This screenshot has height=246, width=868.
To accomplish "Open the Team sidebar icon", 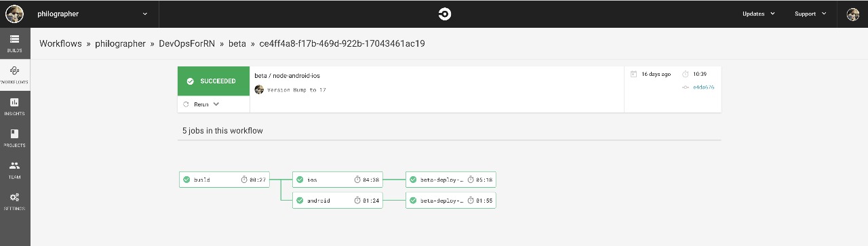I will point(14,169).
